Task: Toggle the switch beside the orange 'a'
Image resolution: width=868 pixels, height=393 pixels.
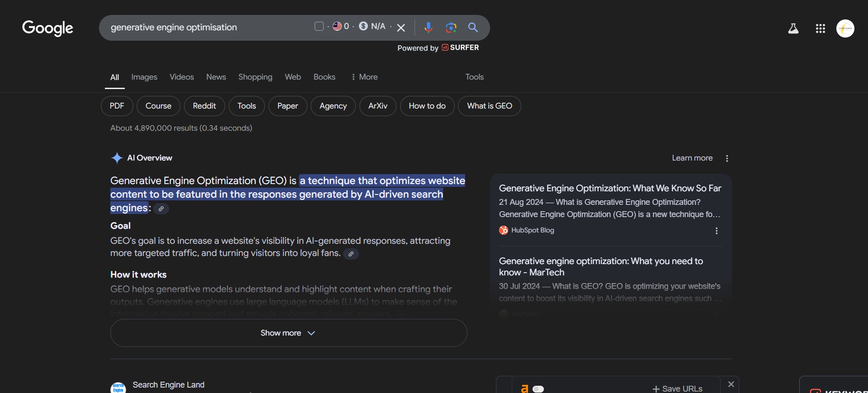Action: click(538, 389)
